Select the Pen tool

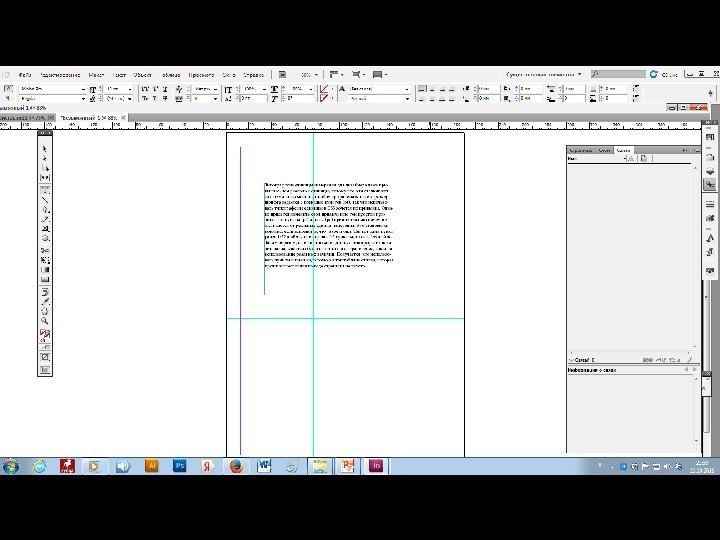45,209
